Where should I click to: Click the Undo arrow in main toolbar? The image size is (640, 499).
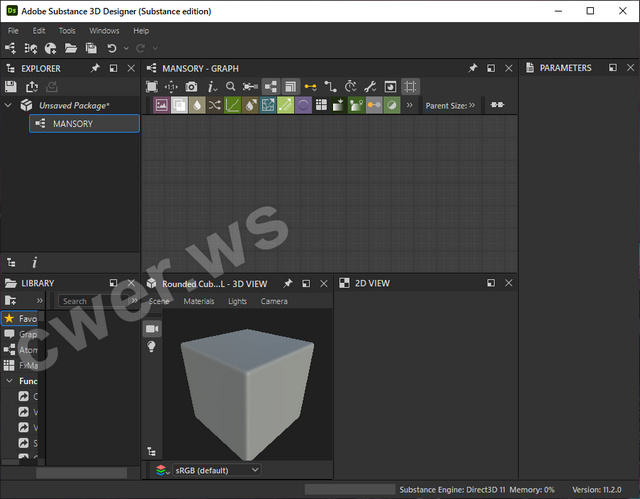[112, 48]
